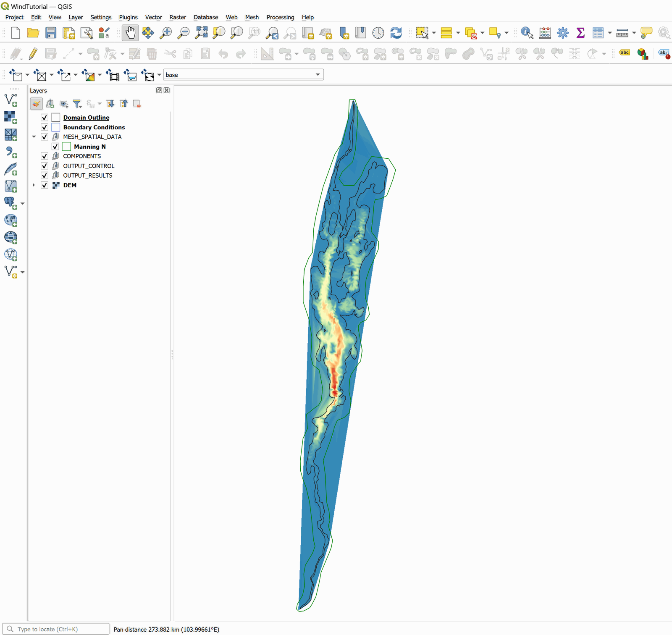Uncheck the Domain Outline layer checkbox
Viewport: 672px width, 635px height.
pos(45,118)
